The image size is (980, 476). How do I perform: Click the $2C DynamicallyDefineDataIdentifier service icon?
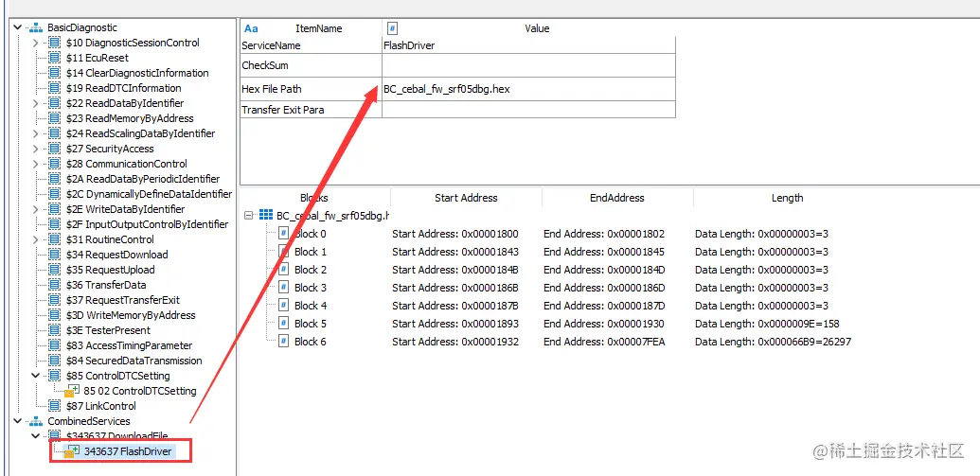pyautogui.click(x=55, y=194)
